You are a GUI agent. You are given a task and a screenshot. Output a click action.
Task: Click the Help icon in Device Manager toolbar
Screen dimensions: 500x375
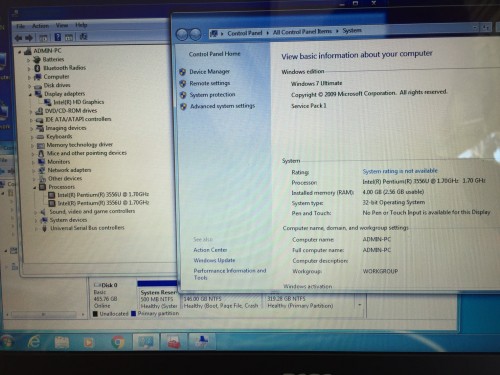pos(58,37)
